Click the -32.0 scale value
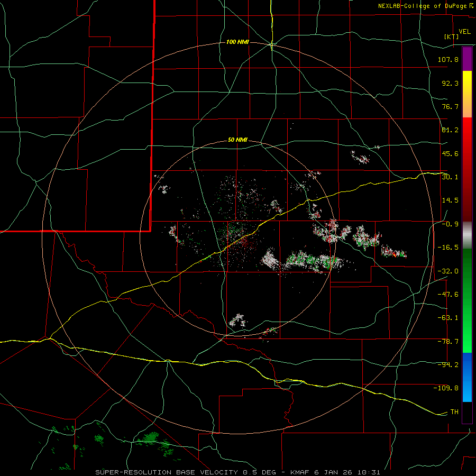 tap(448, 271)
